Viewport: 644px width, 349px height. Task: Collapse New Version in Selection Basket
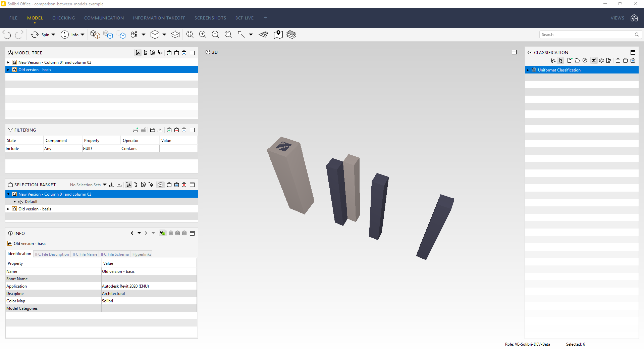point(8,194)
